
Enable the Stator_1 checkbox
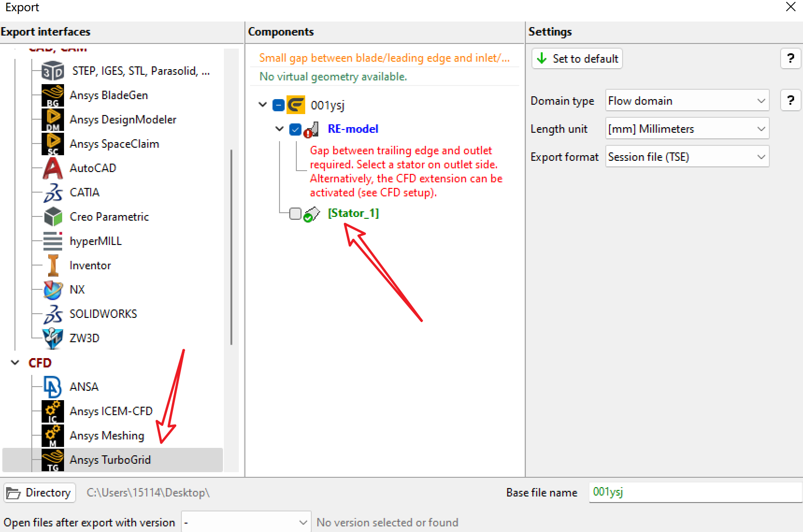point(295,214)
